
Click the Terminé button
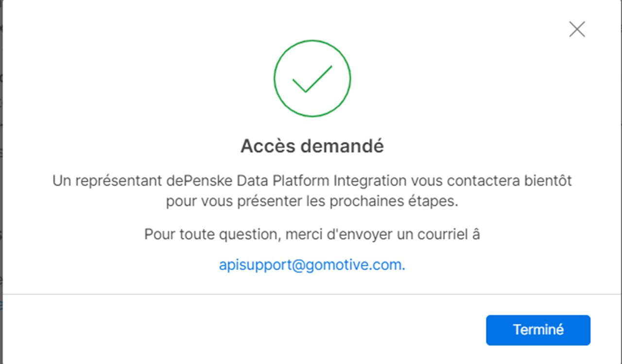tap(538, 330)
